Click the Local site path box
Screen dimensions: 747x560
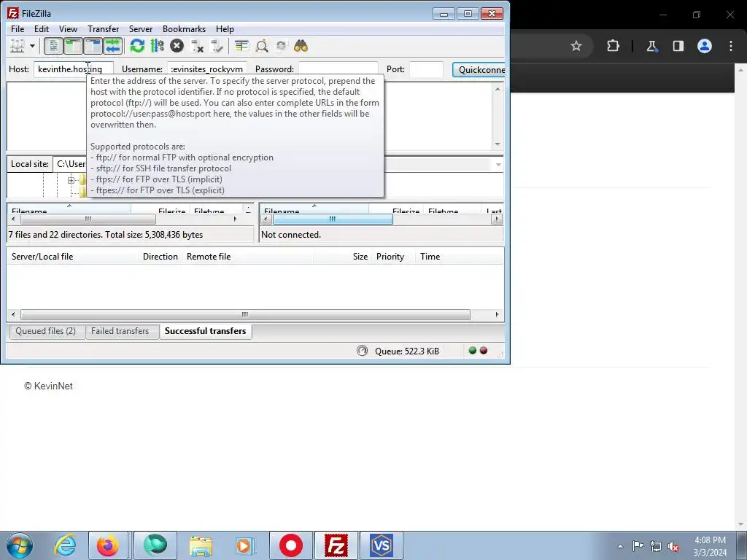70,164
